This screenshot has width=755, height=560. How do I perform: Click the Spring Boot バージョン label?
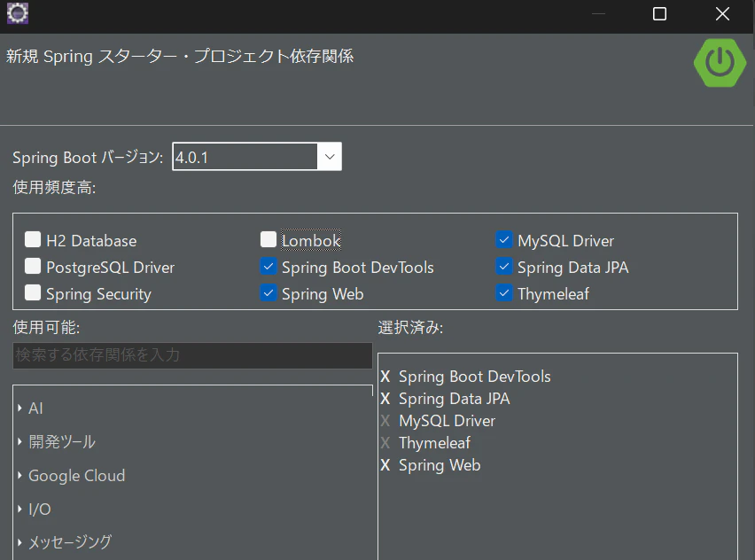pos(88,158)
